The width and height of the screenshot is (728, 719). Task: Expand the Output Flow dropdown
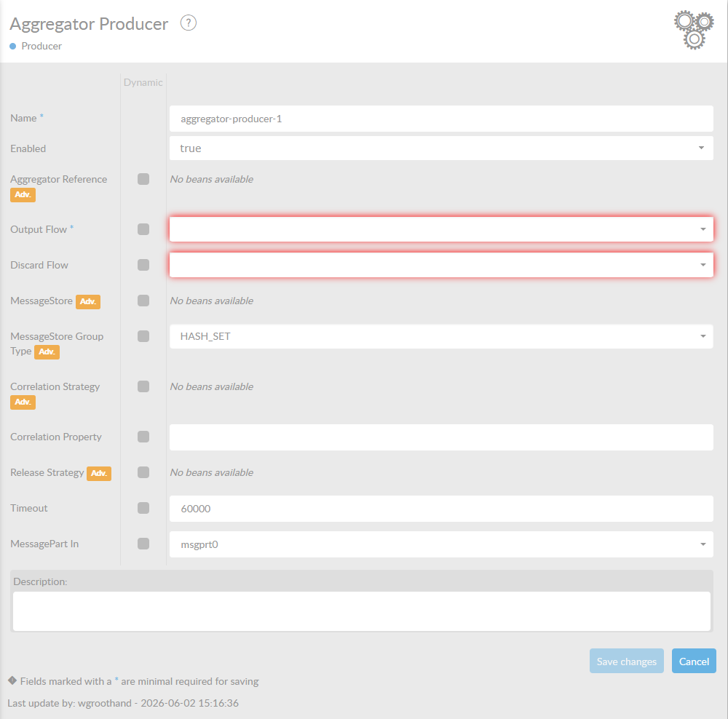pos(441,229)
